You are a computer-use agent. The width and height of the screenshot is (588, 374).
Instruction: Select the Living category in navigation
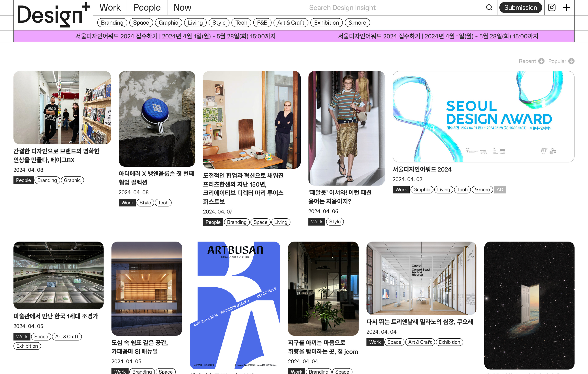[195, 23]
